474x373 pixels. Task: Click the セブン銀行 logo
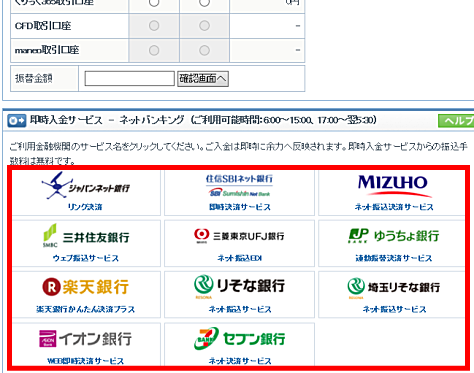[239, 338]
